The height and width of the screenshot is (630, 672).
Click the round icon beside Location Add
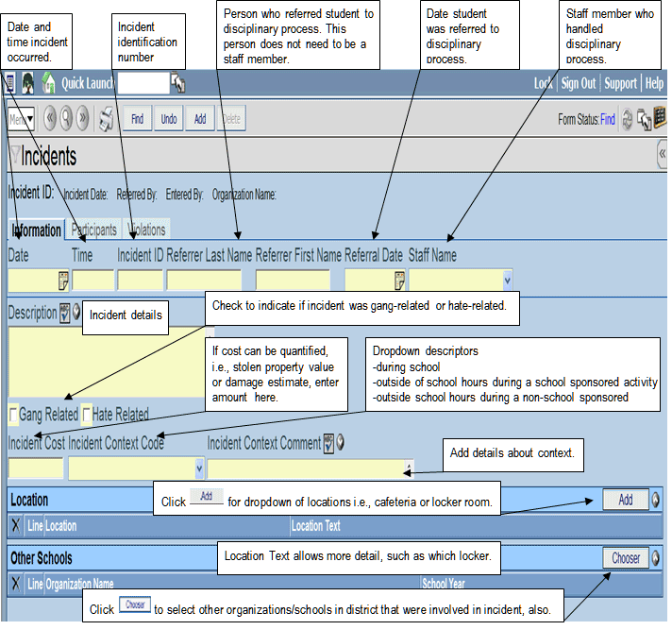[x=655, y=500]
